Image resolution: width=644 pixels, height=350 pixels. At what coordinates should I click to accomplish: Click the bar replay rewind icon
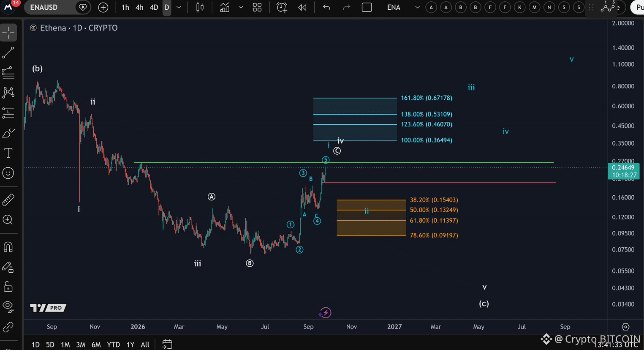(302, 7)
